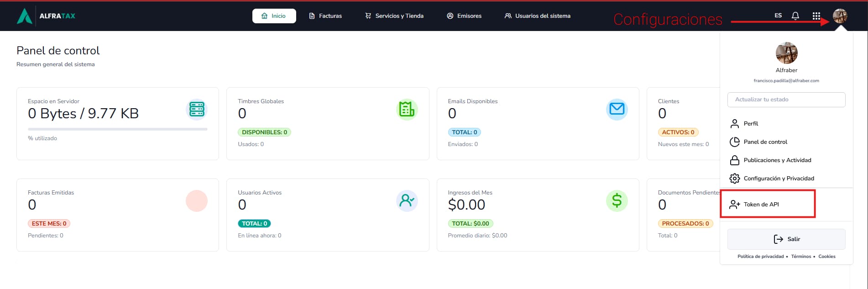Open notifications bell
Viewport: 868px width, 289px height.
(795, 16)
